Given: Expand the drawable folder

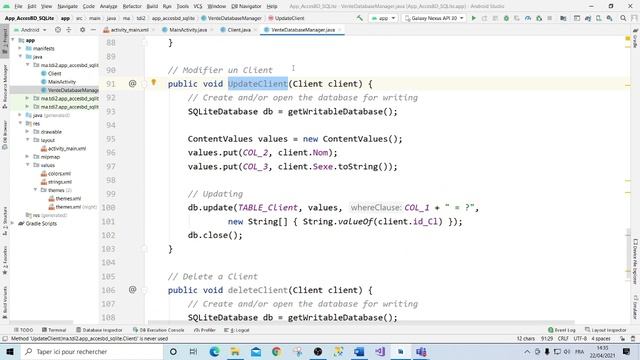Looking at the screenshot, I should (28, 131).
